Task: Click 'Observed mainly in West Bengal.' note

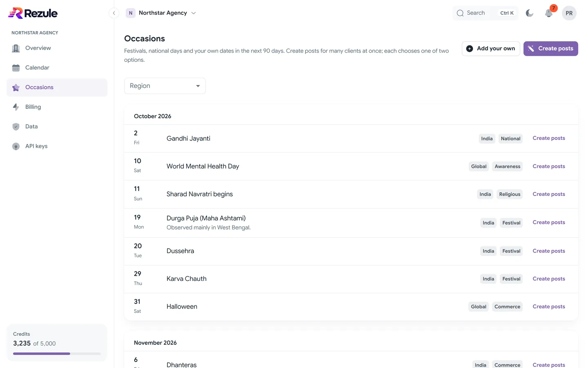Action: (x=209, y=228)
